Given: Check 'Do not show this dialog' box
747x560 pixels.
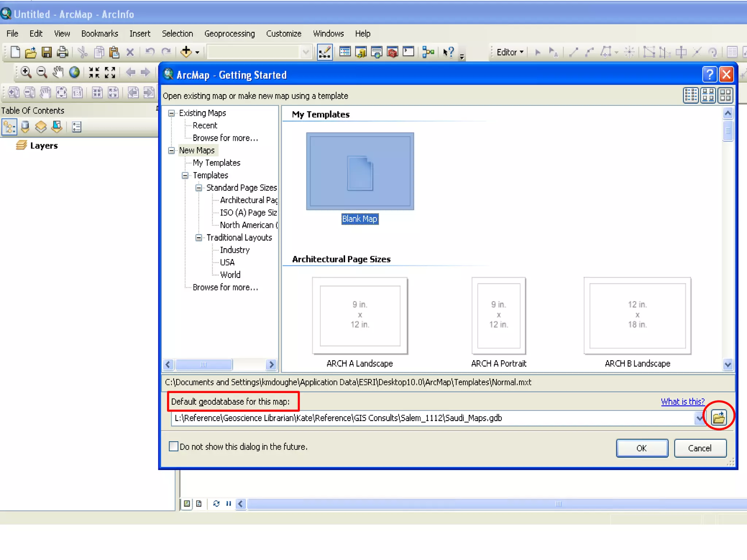Looking at the screenshot, I should [174, 446].
